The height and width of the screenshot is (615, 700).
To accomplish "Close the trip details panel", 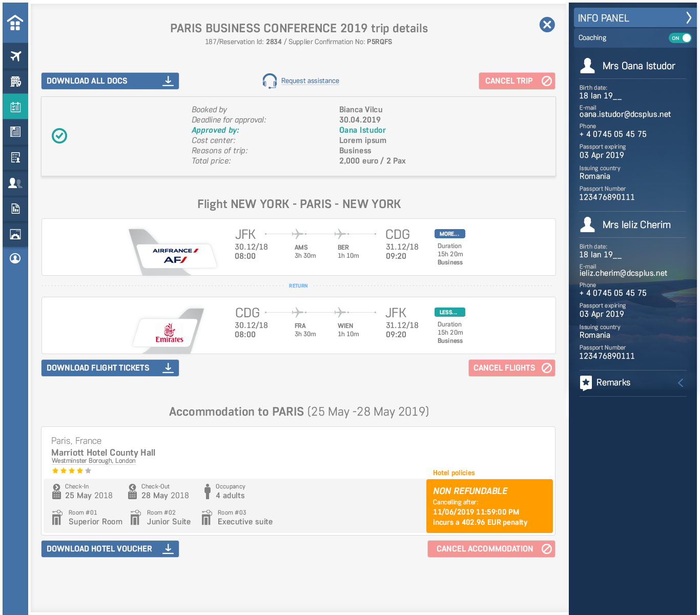I will pyautogui.click(x=547, y=25).
